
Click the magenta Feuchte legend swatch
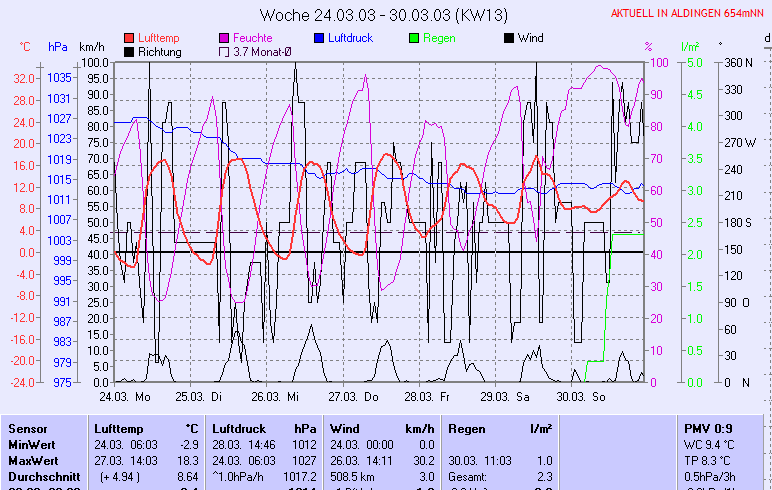point(224,38)
